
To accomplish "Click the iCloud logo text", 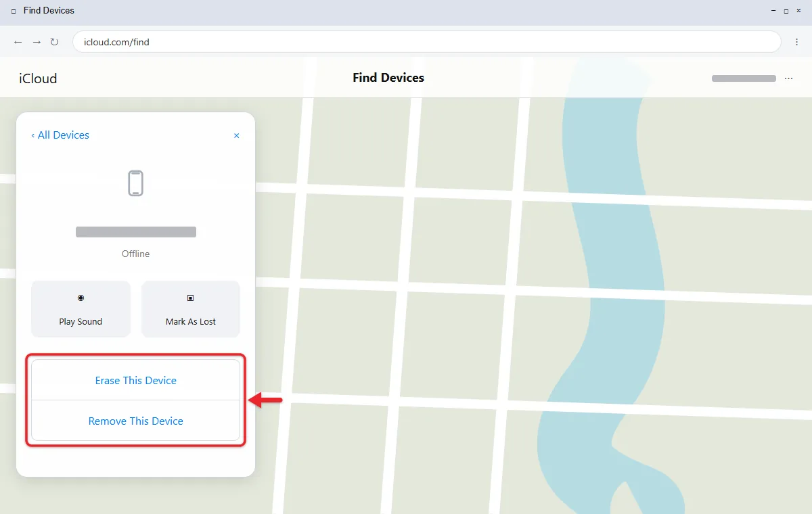I will pyautogui.click(x=38, y=78).
